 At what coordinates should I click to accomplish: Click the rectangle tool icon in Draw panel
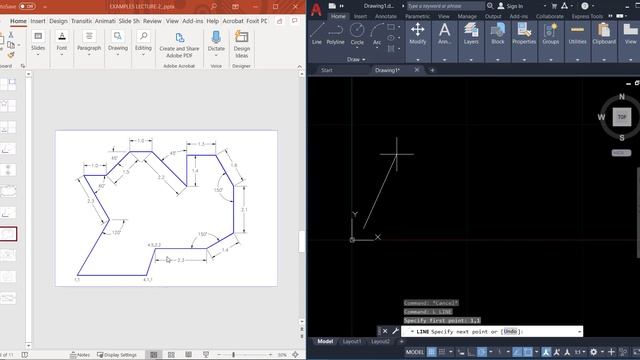tap(391, 27)
